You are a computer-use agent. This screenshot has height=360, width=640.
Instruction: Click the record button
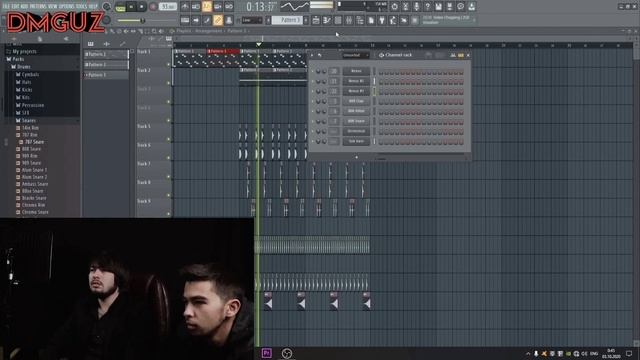(153, 7)
